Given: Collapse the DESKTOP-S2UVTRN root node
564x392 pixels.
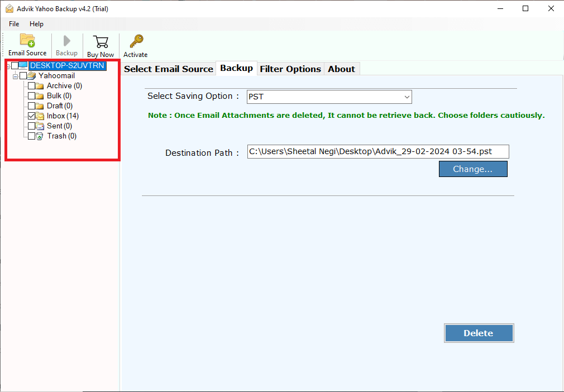Looking at the screenshot, I should pos(8,66).
